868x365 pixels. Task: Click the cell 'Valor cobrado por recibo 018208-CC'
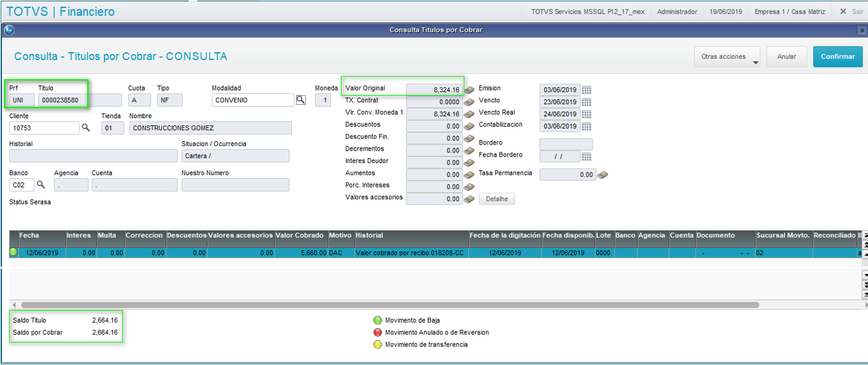[x=411, y=253]
